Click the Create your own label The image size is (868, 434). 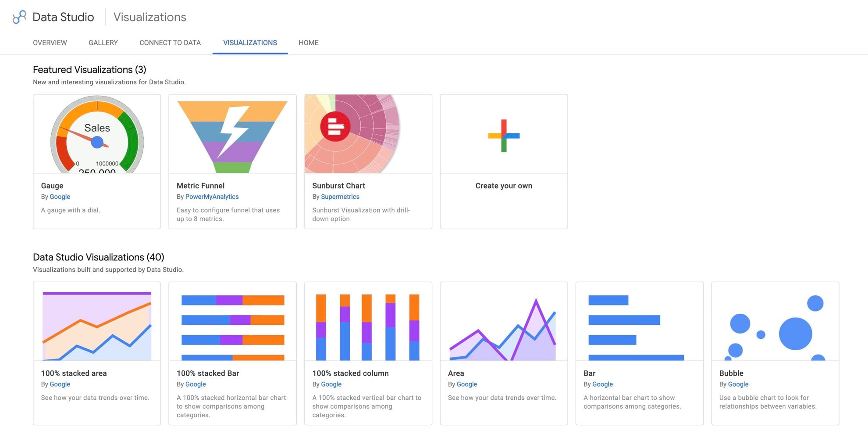pyautogui.click(x=504, y=186)
